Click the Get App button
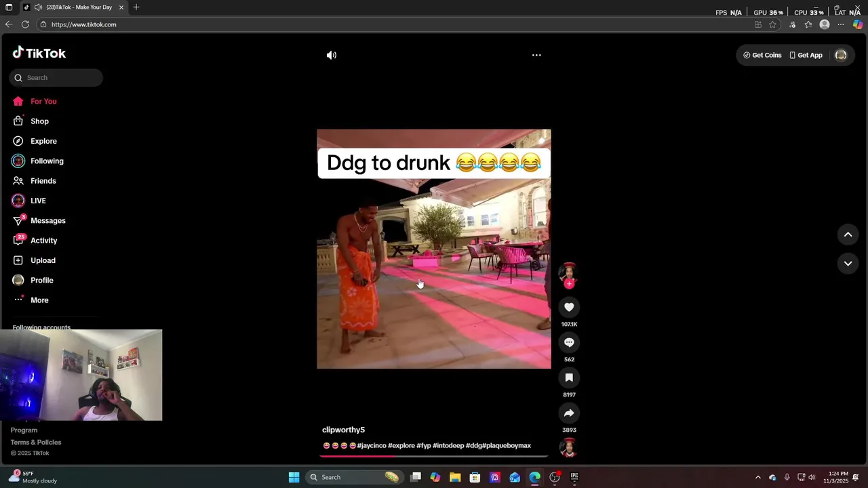Viewport: 868px width, 488px height. (806, 56)
